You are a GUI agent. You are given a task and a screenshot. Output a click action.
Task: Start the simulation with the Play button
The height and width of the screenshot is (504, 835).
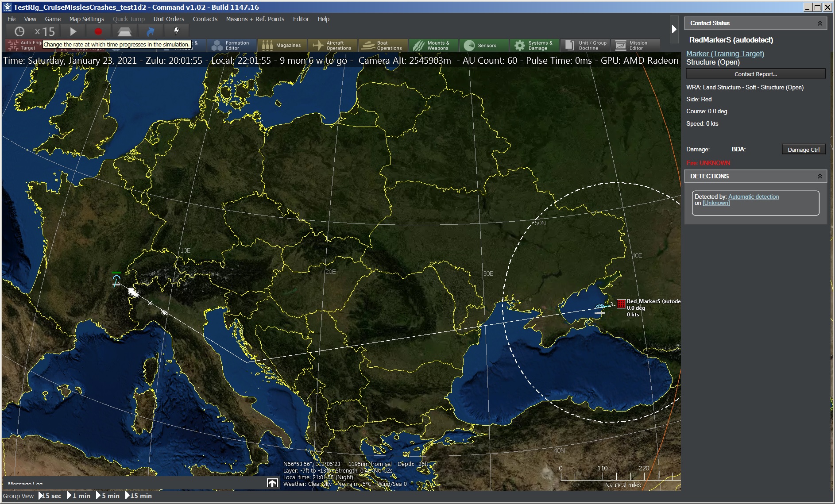pyautogui.click(x=73, y=31)
